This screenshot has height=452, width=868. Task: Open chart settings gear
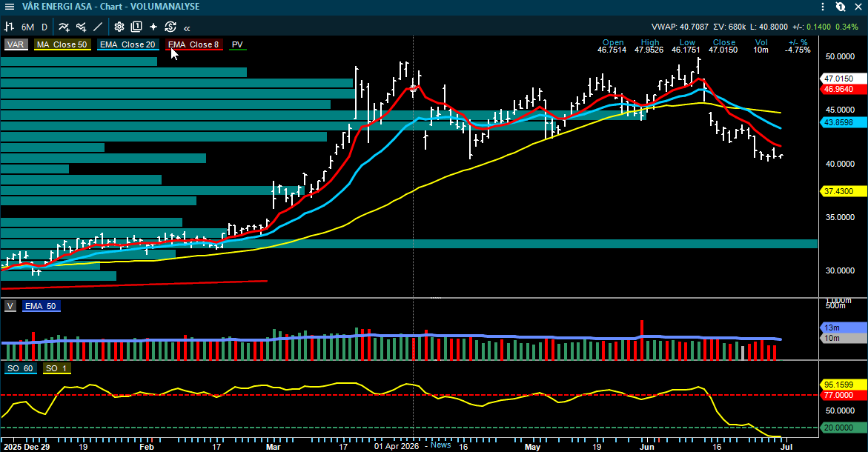point(119,27)
